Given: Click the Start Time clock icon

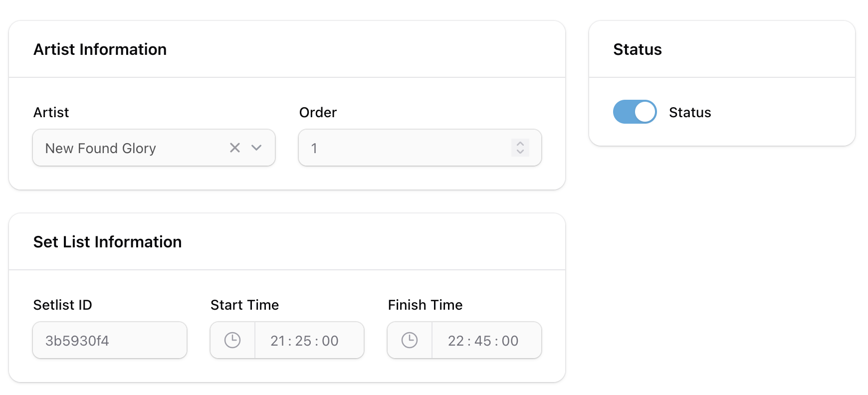Looking at the screenshot, I should 232,340.
